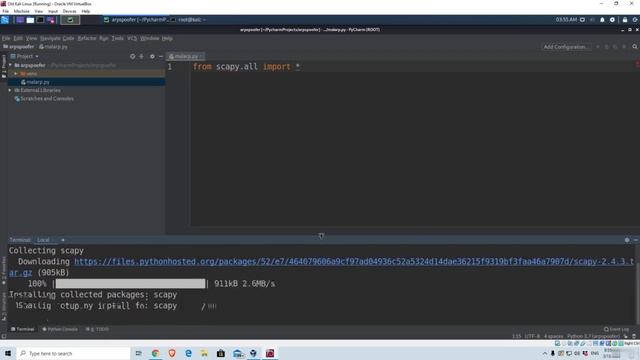Open PyCharm Tools menu
The width and height of the screenshot is (640, 360).
(118, 38)
